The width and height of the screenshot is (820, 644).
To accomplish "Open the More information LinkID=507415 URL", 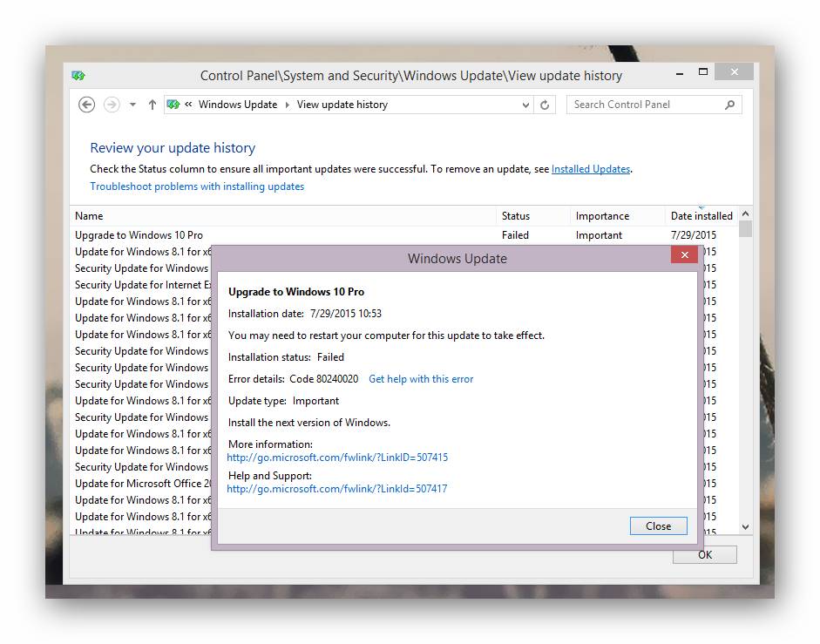I will [337, 458].
